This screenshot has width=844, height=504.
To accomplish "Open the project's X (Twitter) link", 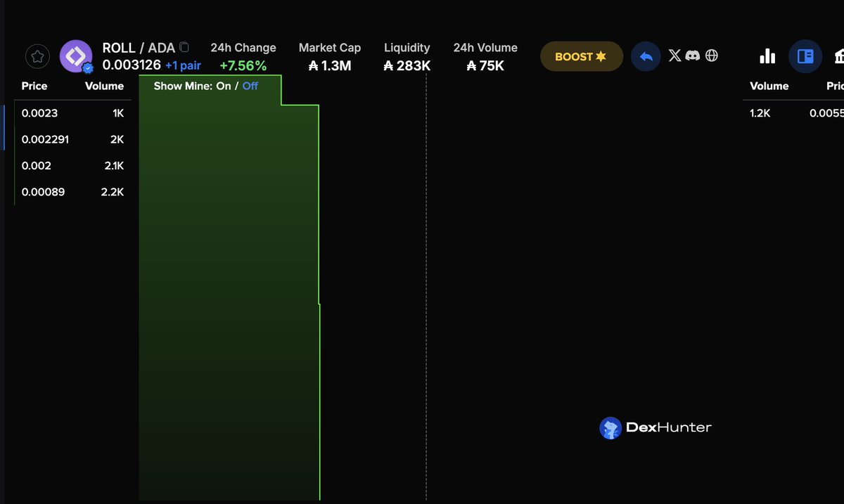I will [674, 56].
